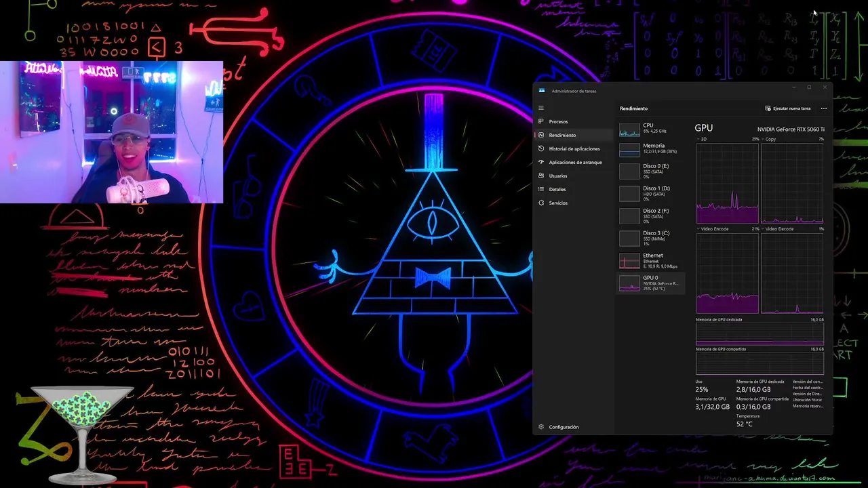Screen dimensions: 868x488
Task: Click the 3,1/32,0 GB GPU memory value
Action: point(712,407)
